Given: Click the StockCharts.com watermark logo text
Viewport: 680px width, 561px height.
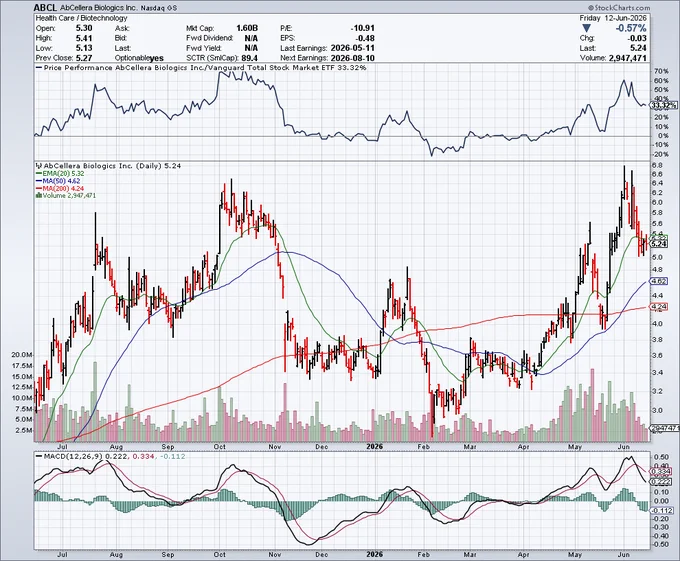Looking at the screenshot, I should (619, 8).
